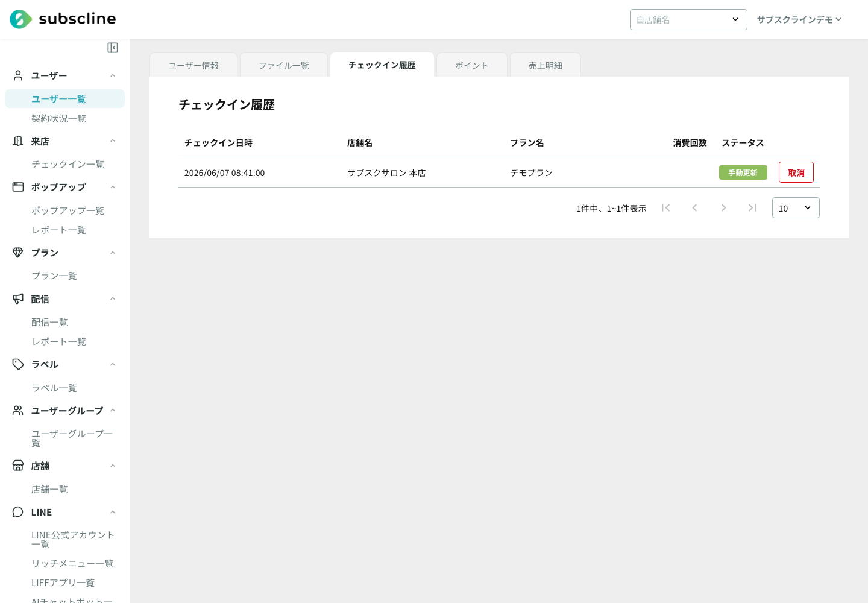Click the ステータス column header

[x=743, y=143]
